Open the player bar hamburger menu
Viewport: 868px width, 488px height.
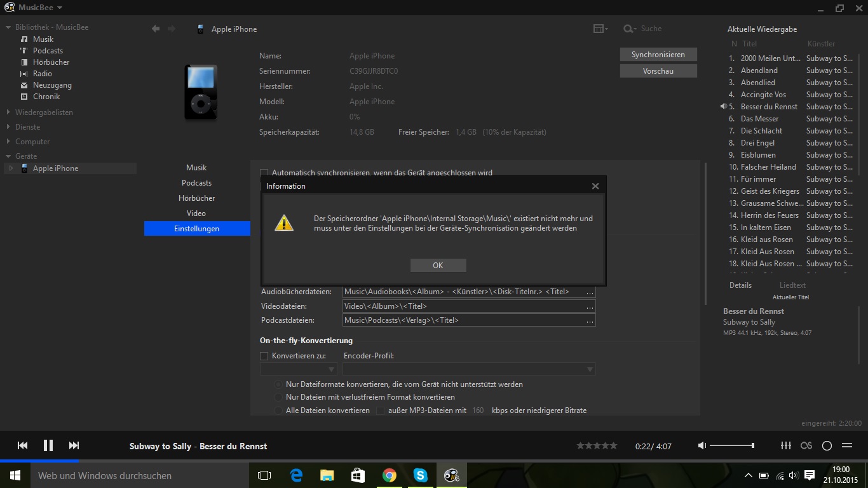[847, 445]
